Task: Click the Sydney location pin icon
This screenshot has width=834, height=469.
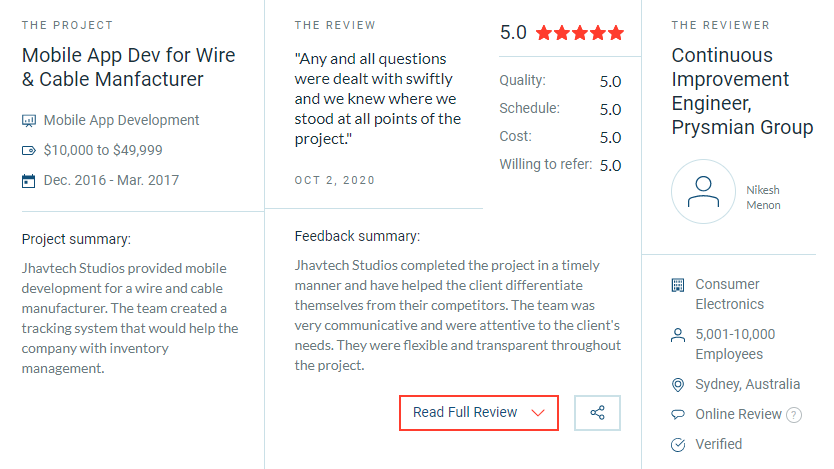Action: coord(678,385)
